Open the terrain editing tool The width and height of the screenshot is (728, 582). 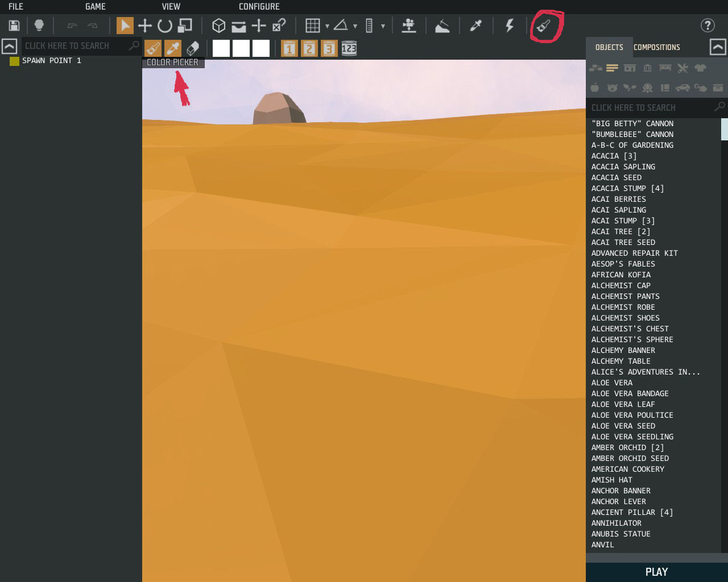pos(442,26)
